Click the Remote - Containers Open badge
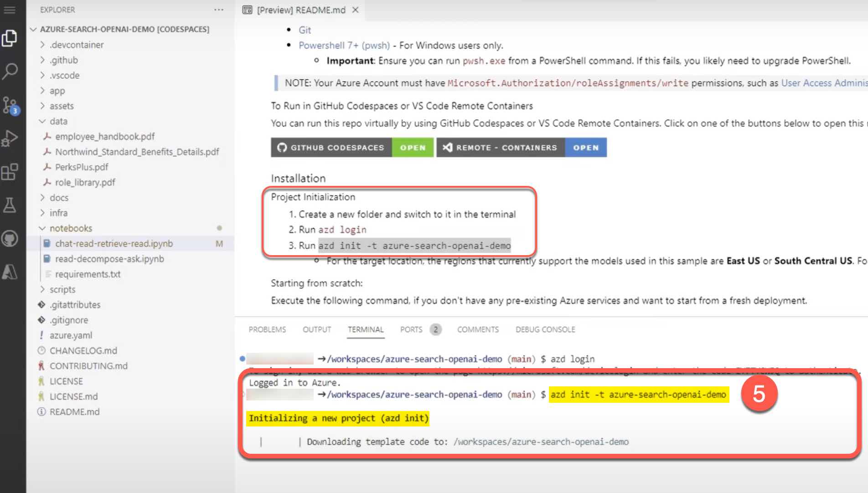868x493 pixels. [x=522, y=148]
